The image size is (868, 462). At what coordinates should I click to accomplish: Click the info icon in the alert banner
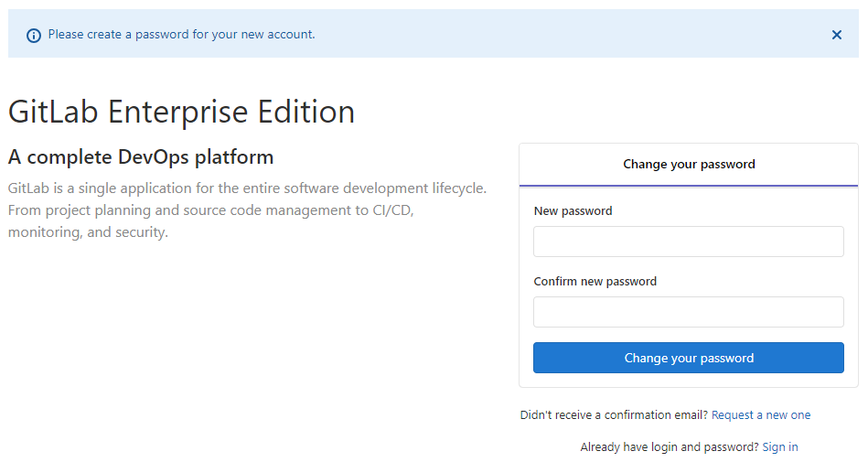(34, 35)
